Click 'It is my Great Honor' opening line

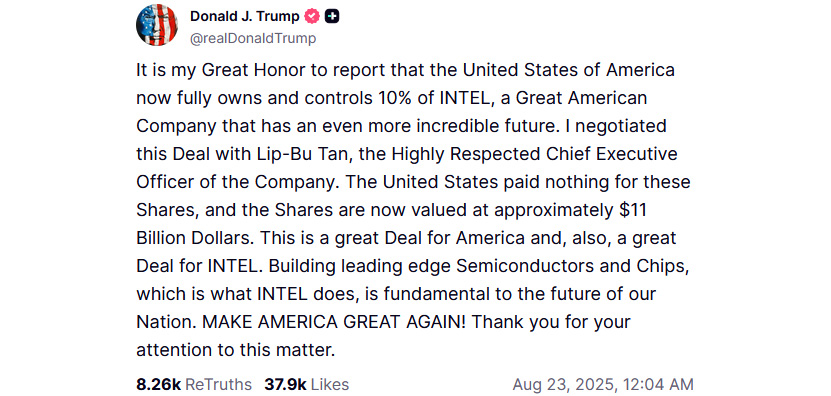(x=214, y=71)
